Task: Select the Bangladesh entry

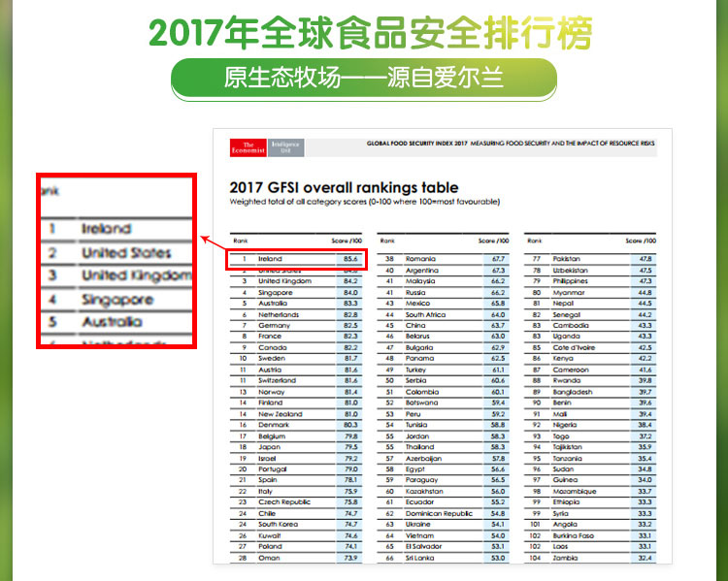Action: click(x=573, y=392)
